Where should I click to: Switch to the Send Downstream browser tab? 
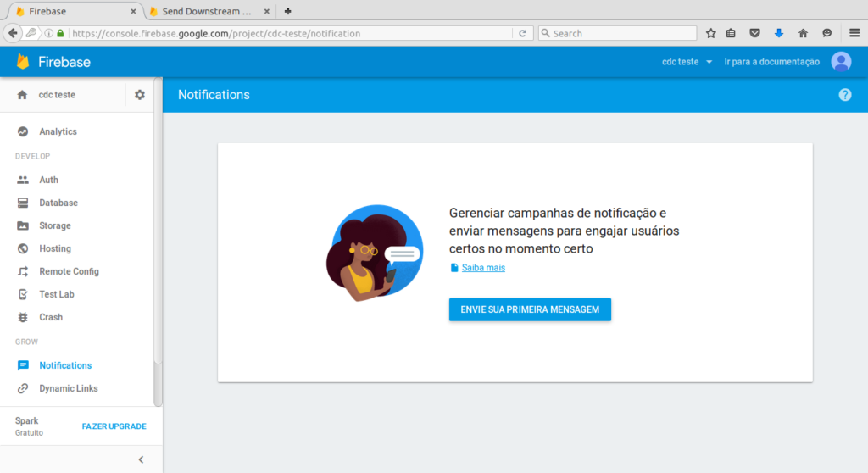(209, 11)
